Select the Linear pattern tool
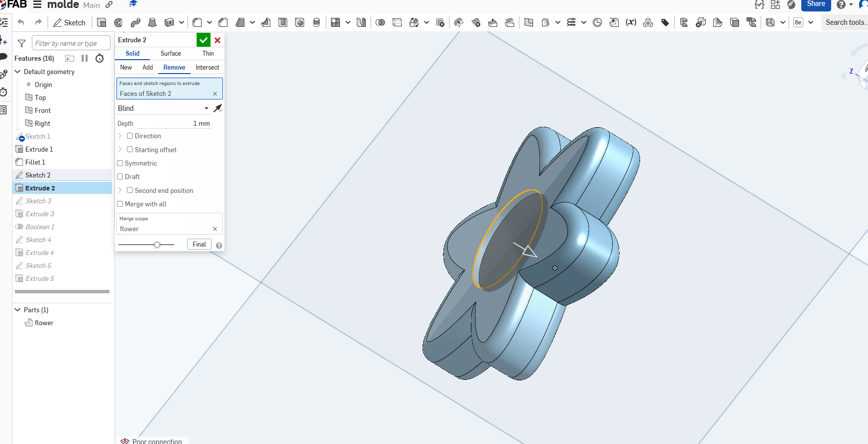The height and width of the screenshot is (444, 868). point(335,22)
